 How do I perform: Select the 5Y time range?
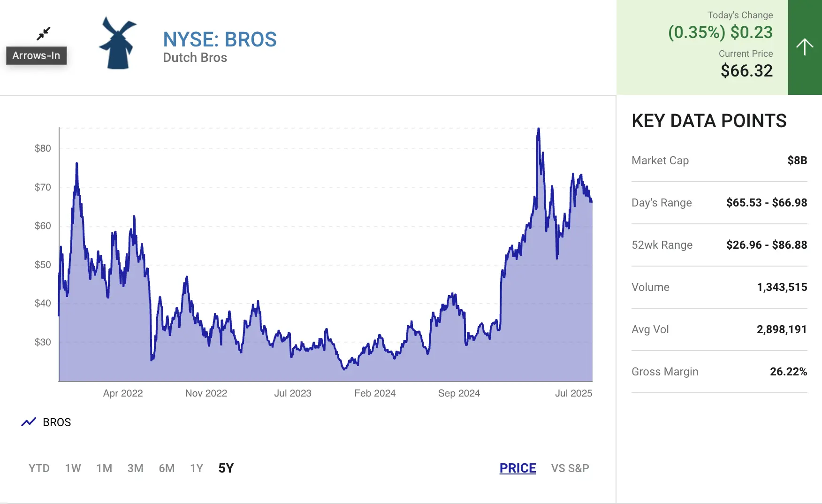[x=226, y=468]
